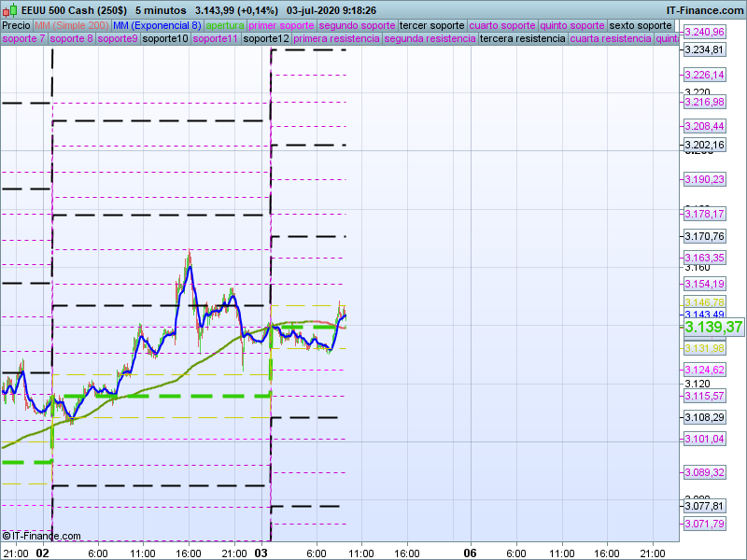Screen dimensions: 747x560
Task: Click the 06 date marker on time axis
Action: pos(471,553)
